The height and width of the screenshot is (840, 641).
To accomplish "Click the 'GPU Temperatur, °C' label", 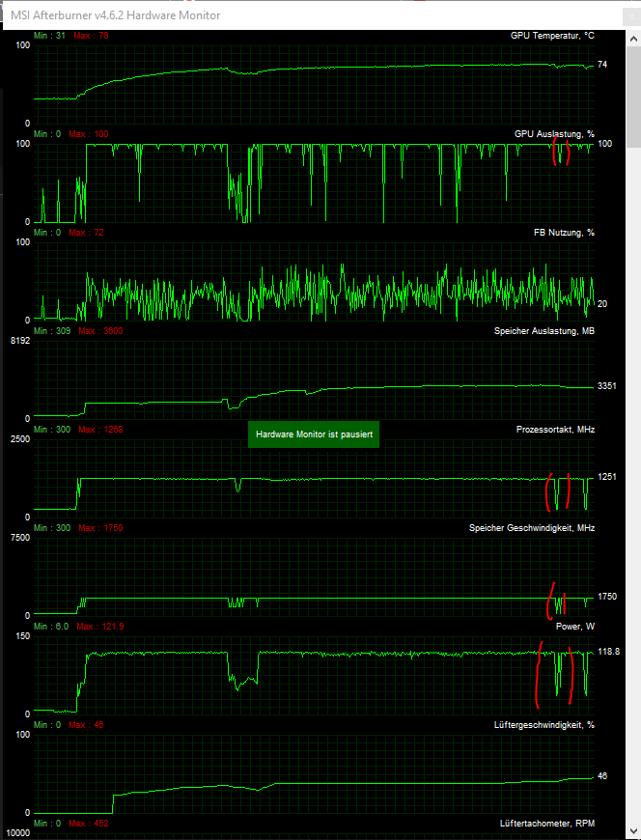I will (x=552, y=36).
